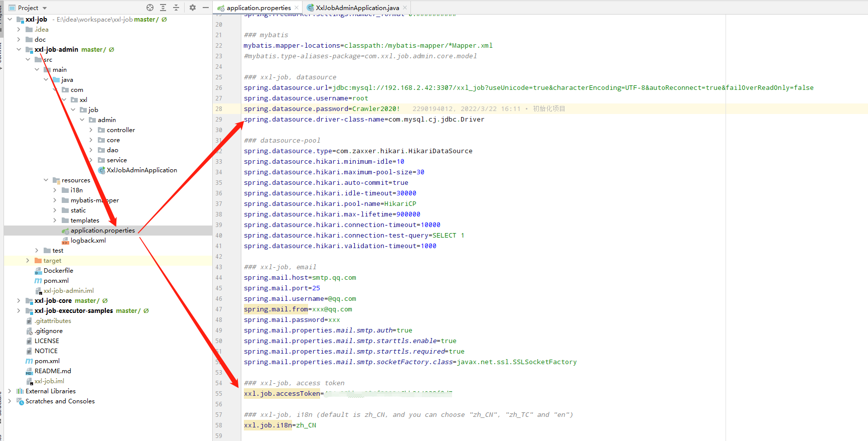Expand the doc folder
This screenshot has width=868, height=441.
click(19, 40)
